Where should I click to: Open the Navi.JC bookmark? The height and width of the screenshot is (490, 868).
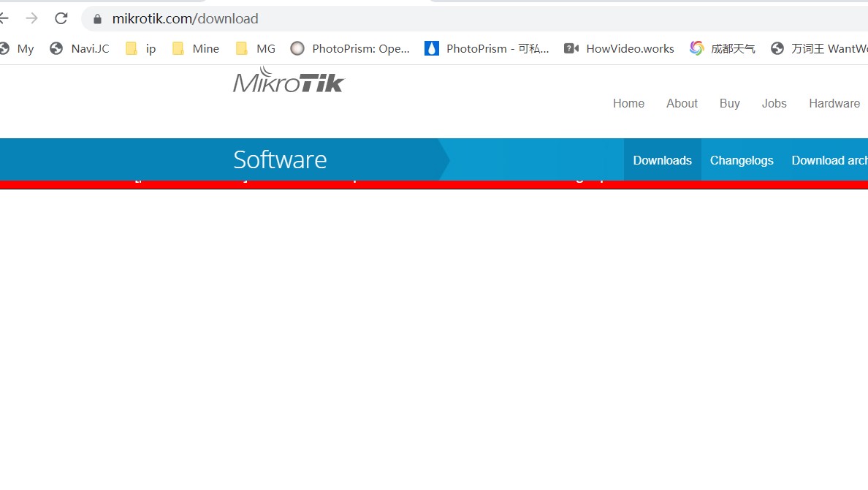click(x=79, y=49)
